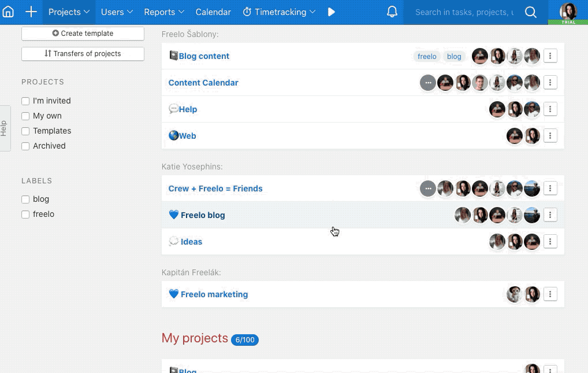Open three-dot menu for Web project

click(550, 135)
